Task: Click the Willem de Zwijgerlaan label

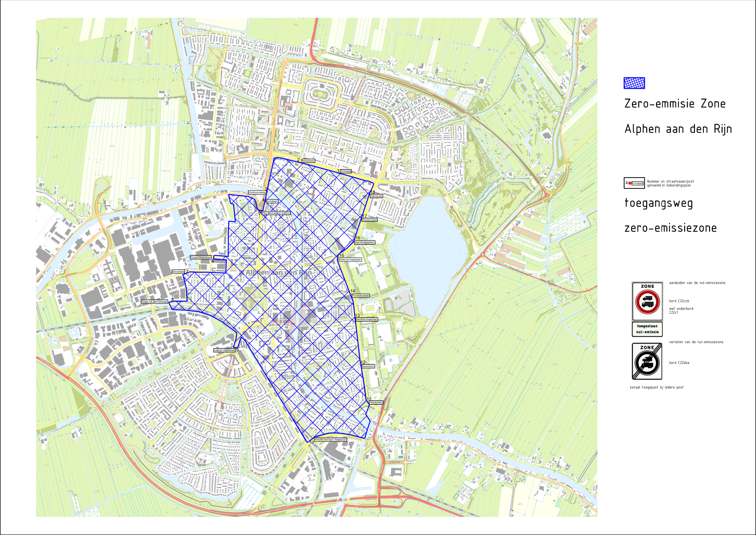Action: coord(350,259)
